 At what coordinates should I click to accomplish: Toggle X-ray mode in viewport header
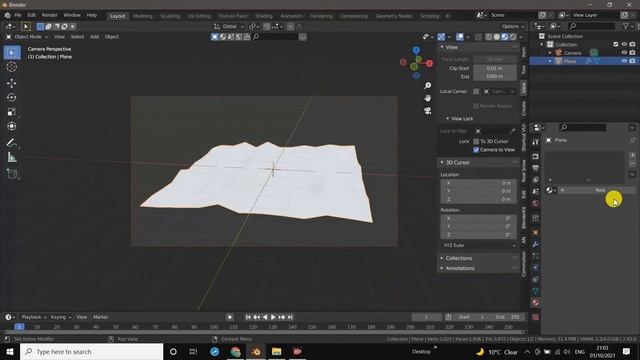point(478,37)
